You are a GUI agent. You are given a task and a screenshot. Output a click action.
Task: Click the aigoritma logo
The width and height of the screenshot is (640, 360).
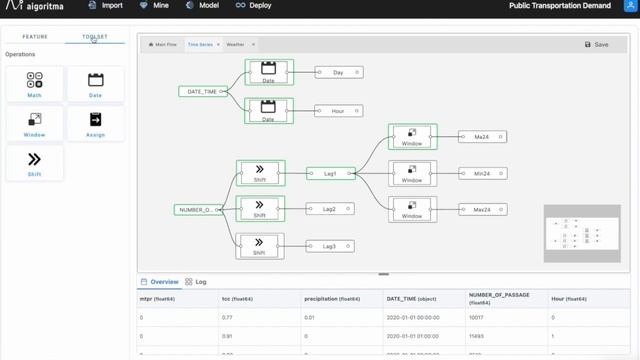(35, 6)
